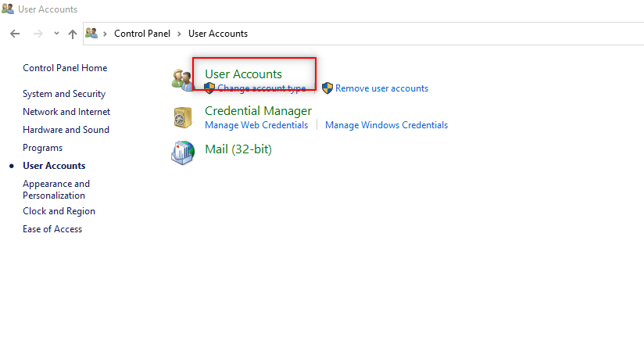Open Clock and Region category
The height and width of the screenshot is (341, 644).
pyautogui.click(x=59, y=211)
